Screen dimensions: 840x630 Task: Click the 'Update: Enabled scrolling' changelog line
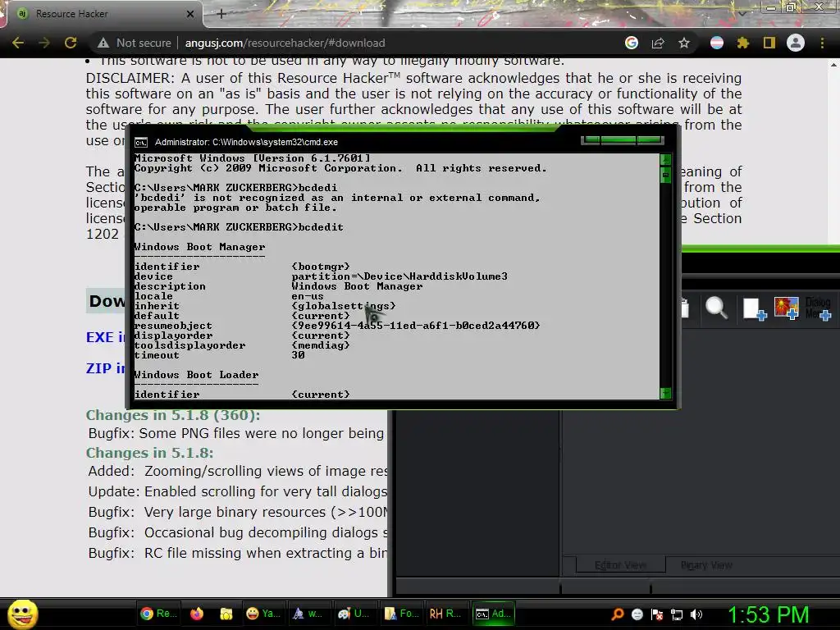238,491
